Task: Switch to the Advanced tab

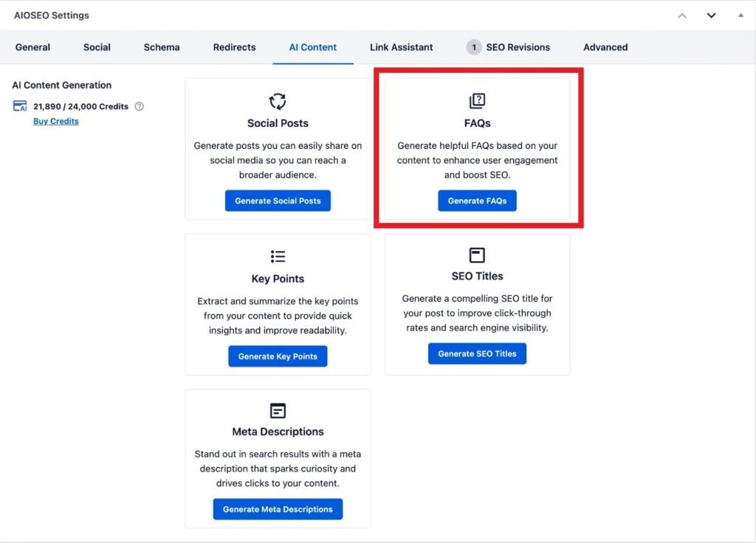Action: point(605,46)
